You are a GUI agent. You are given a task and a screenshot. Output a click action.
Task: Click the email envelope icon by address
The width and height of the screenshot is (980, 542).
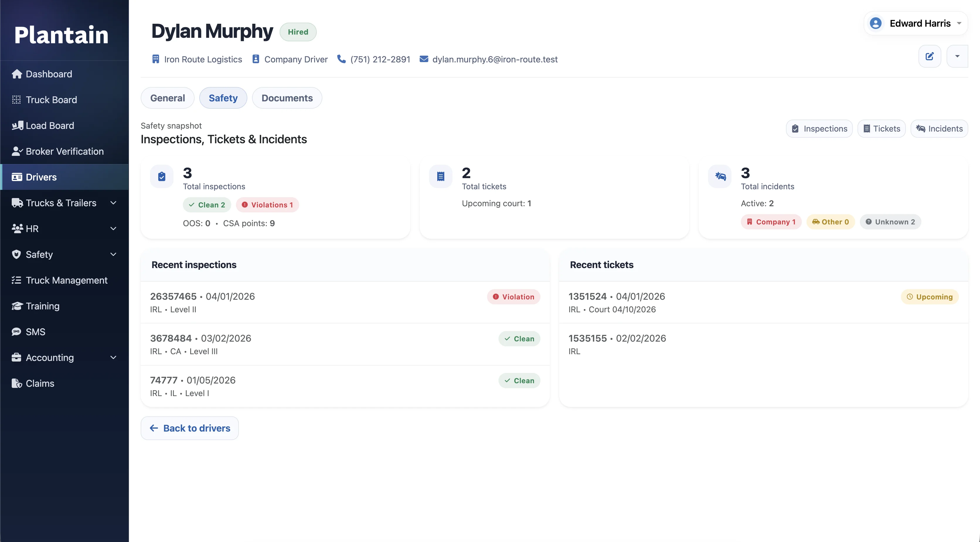pyautogui.click(x=424, y=59)
